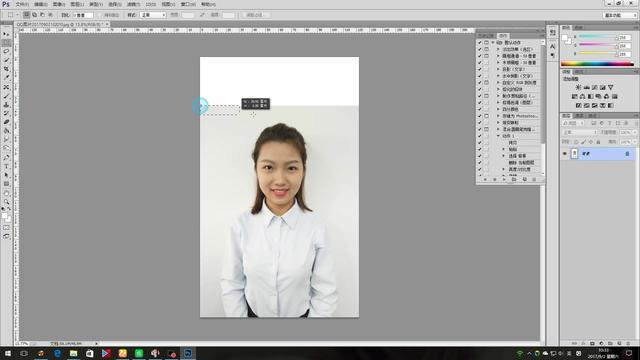The height and width of the screenshot is (360, 640).
Task: Choose the add-to-selection mode icon
Action: (x=34, y=15)
